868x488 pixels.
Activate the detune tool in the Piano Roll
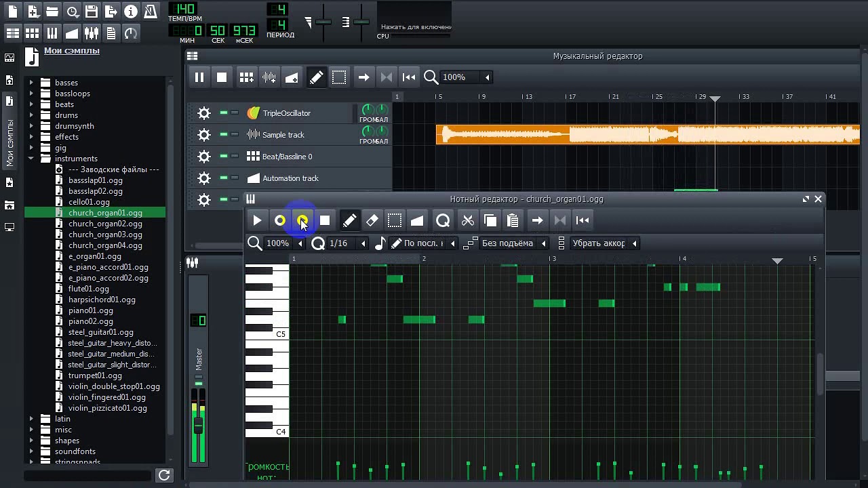(417, 220)
